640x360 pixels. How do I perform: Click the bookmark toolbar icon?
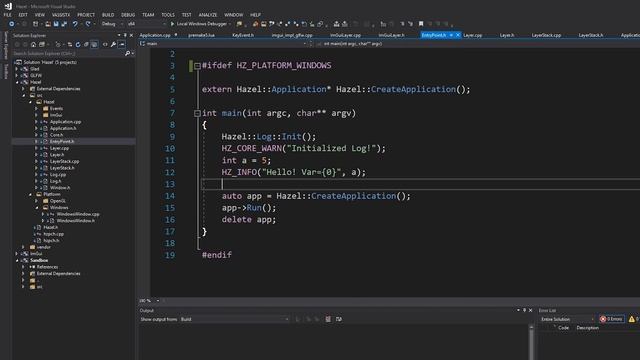(x=421, y=24)
